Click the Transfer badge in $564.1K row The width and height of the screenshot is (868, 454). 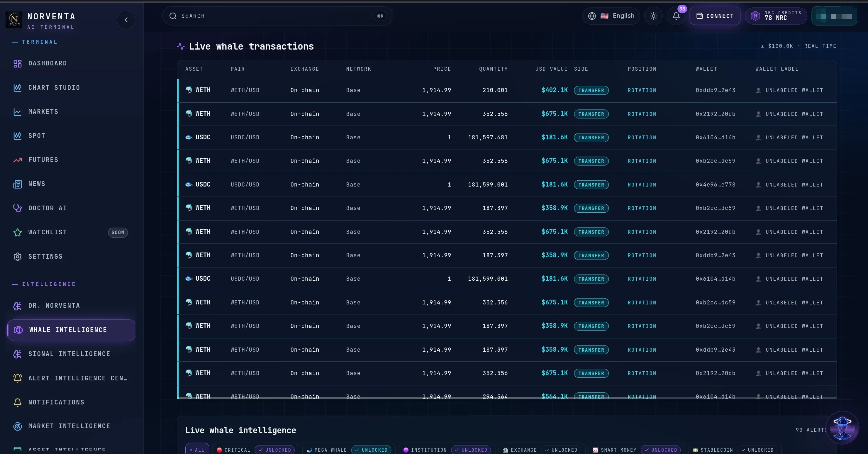[591, 396]
